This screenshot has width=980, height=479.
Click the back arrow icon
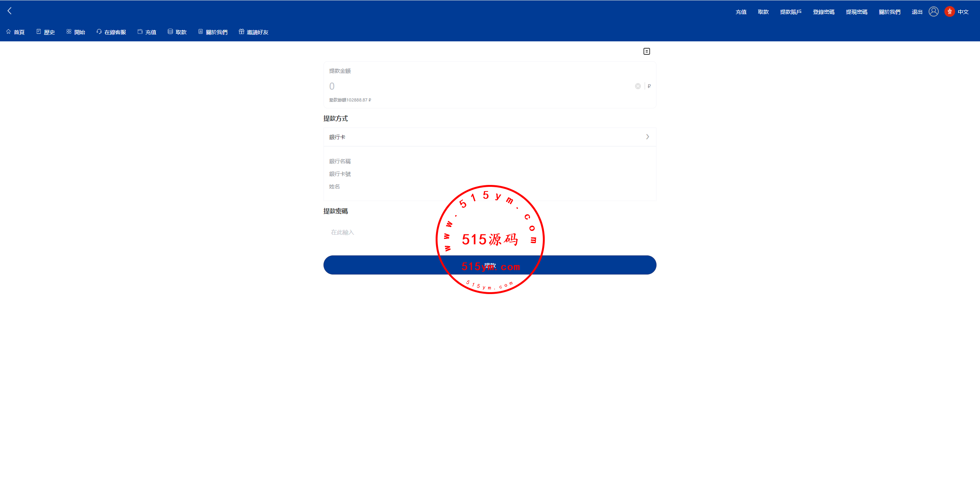[10, 11]
